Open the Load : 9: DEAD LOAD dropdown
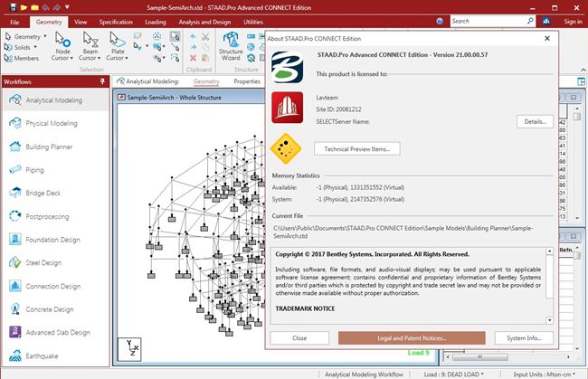The width and height of the screenshot is (588, 379). coord(454,374)
